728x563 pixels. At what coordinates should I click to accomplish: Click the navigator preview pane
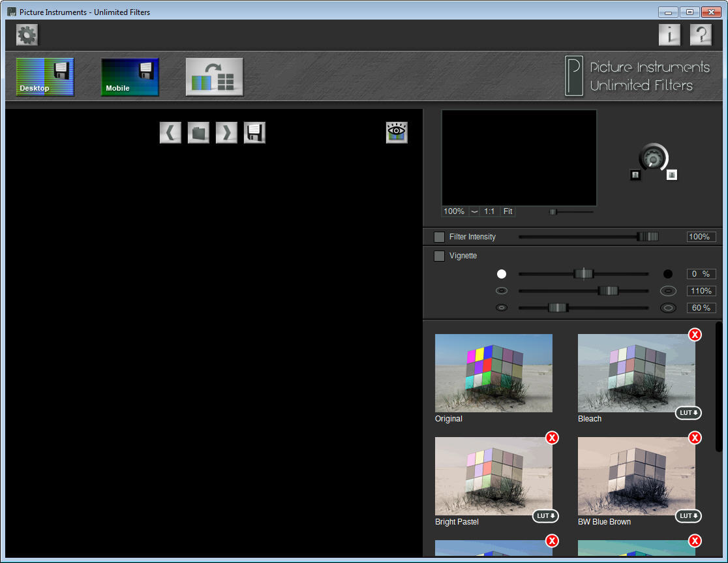tap(519, 158)
